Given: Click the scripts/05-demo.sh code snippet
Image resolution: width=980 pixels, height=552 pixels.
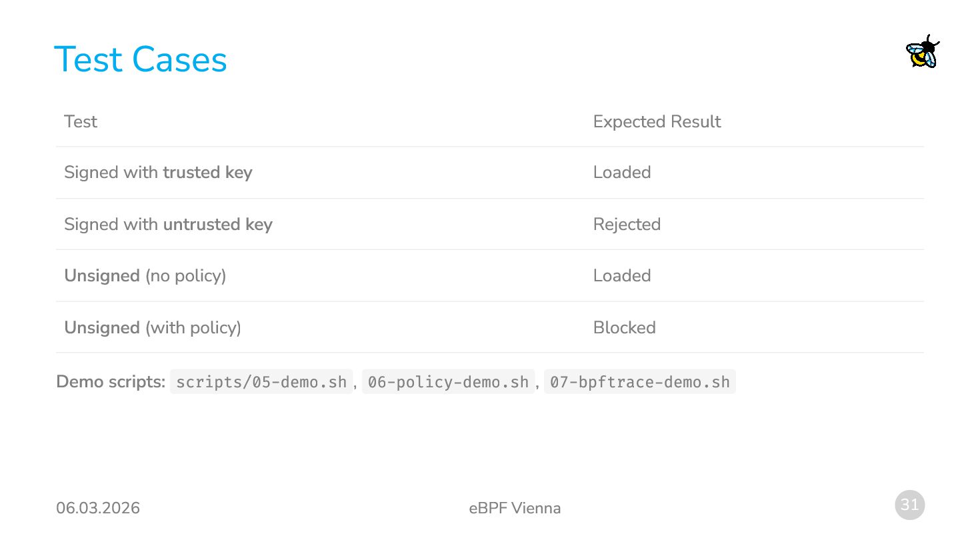Looking at the screenshot, I should pos(261,382).
